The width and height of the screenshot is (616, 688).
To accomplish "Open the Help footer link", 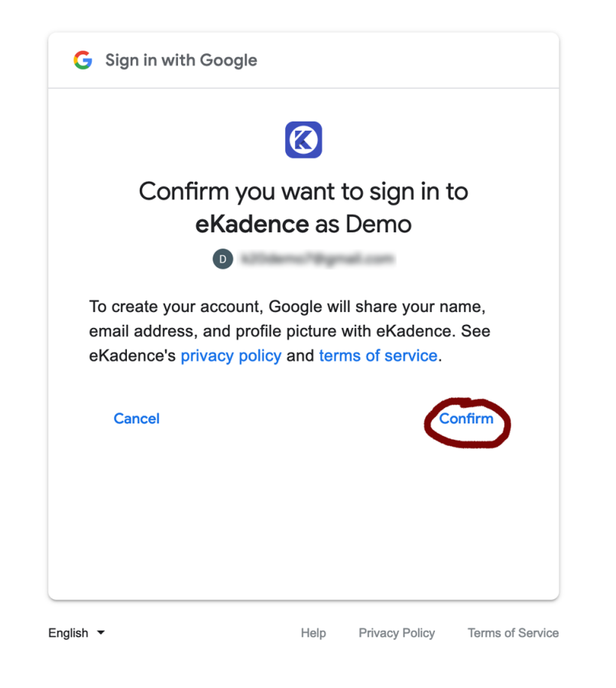I will (313, 633).
